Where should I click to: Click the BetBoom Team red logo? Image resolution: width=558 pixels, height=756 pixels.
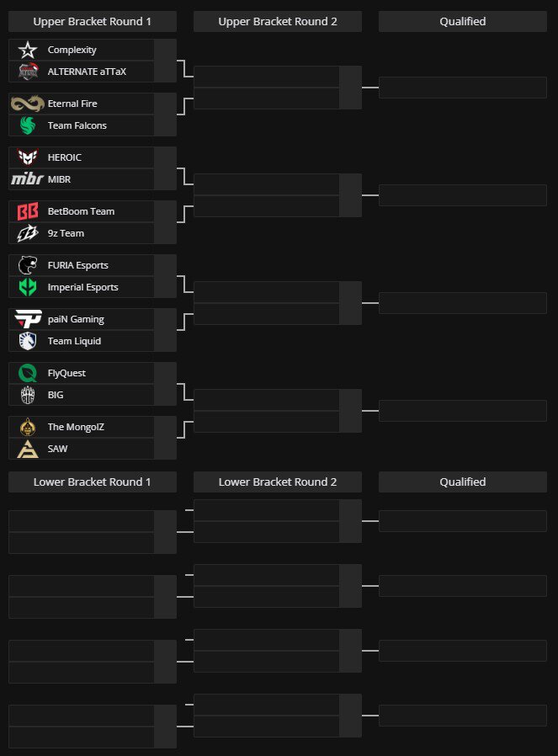point(28,211)
